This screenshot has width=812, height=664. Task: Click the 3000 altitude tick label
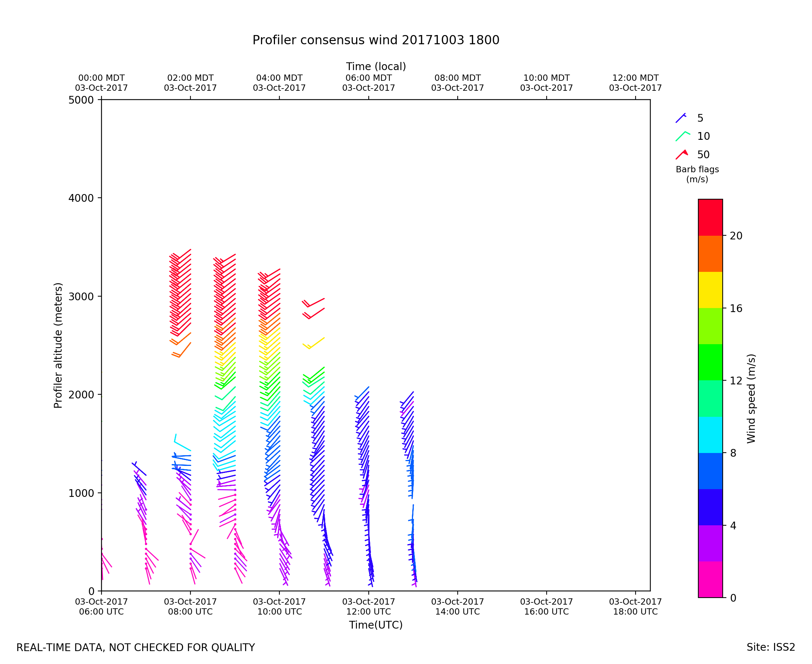[81, 297]
